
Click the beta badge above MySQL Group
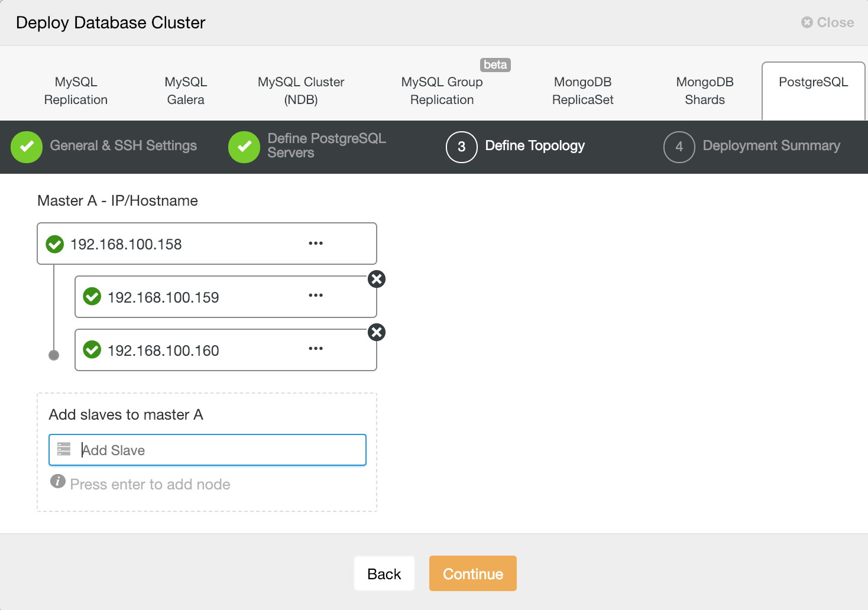(495, 64)
